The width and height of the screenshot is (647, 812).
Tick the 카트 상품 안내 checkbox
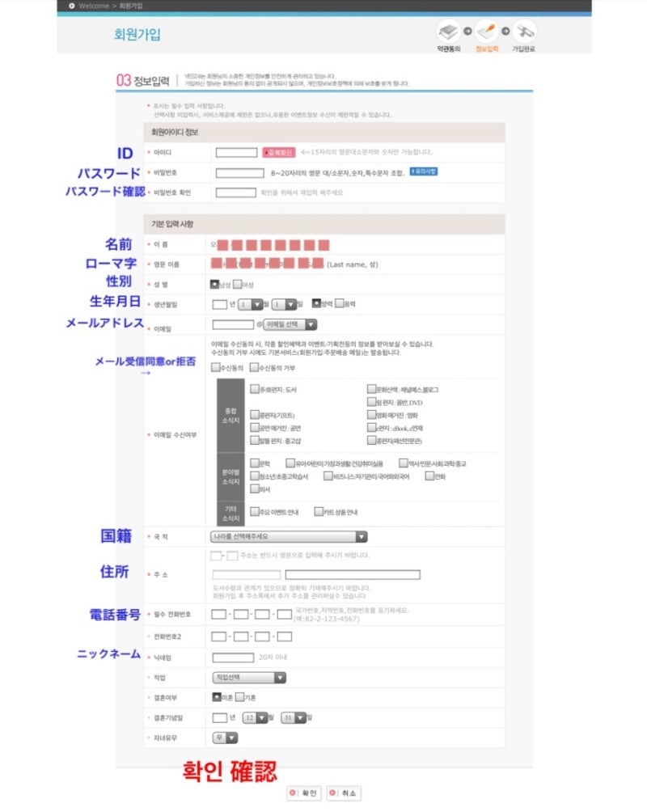click(319, 512)
